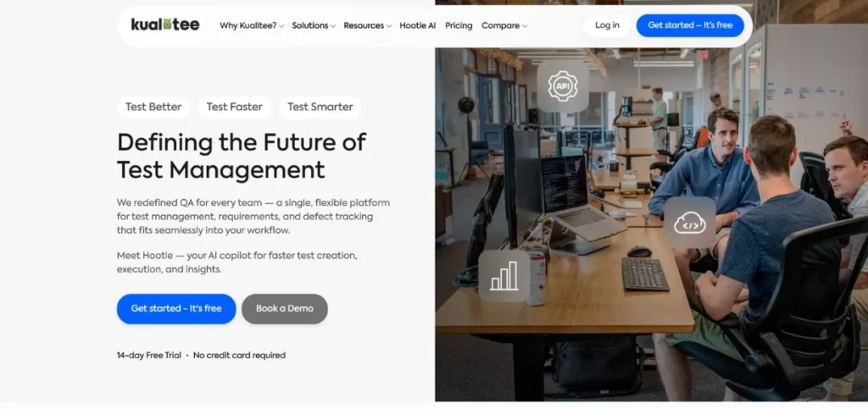Open the Solutions dropdown menu
The height and width of the screenshot is (409, 868).
coord(314,25)
